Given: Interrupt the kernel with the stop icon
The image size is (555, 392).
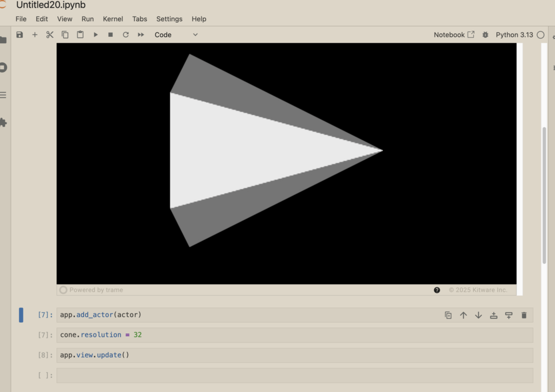Looking at the screenshot, I should pos(111,35).
